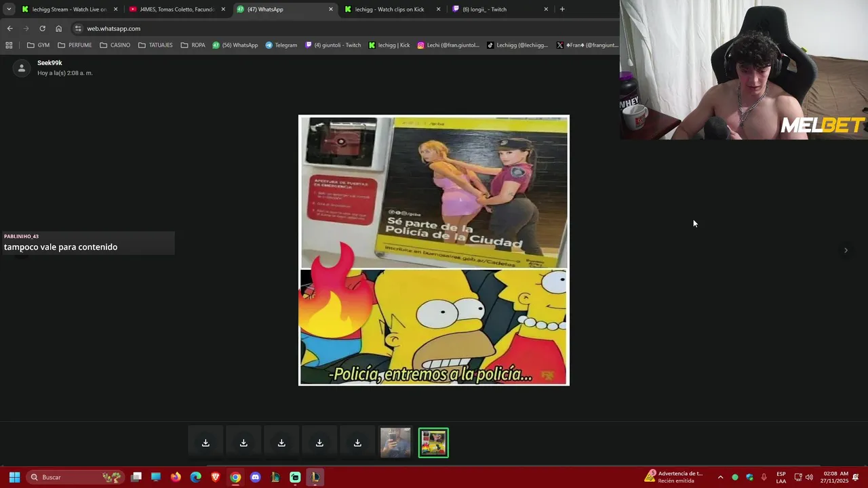The image size is (868, 488).
Task: Open the volume control tray icon
Action: [809, 477]
